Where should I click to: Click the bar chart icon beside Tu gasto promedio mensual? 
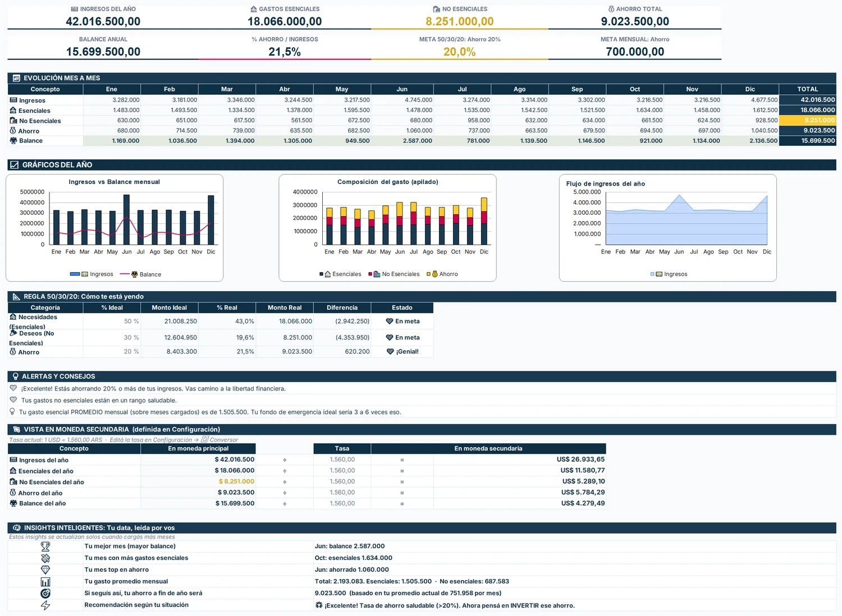[x=45, y=582]
